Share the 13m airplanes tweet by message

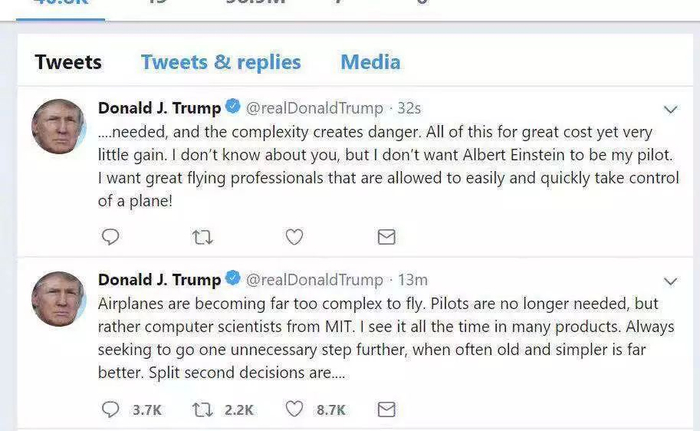point(386,409)
